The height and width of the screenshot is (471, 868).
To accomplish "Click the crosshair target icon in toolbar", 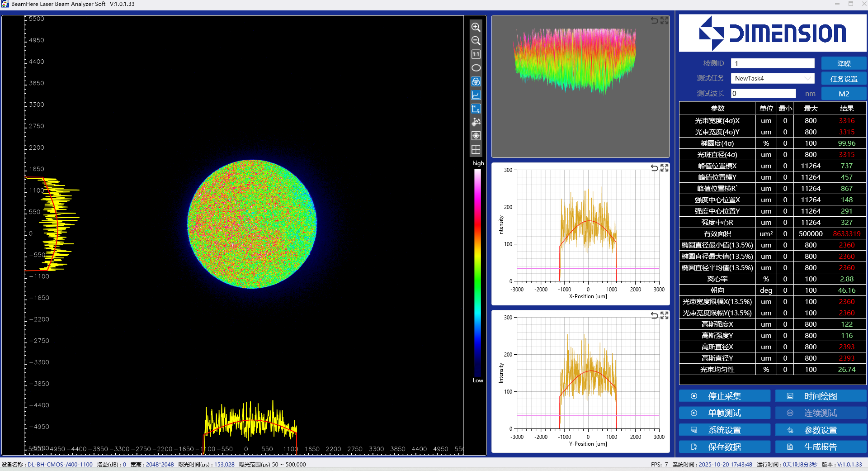I will coord(476,136).
